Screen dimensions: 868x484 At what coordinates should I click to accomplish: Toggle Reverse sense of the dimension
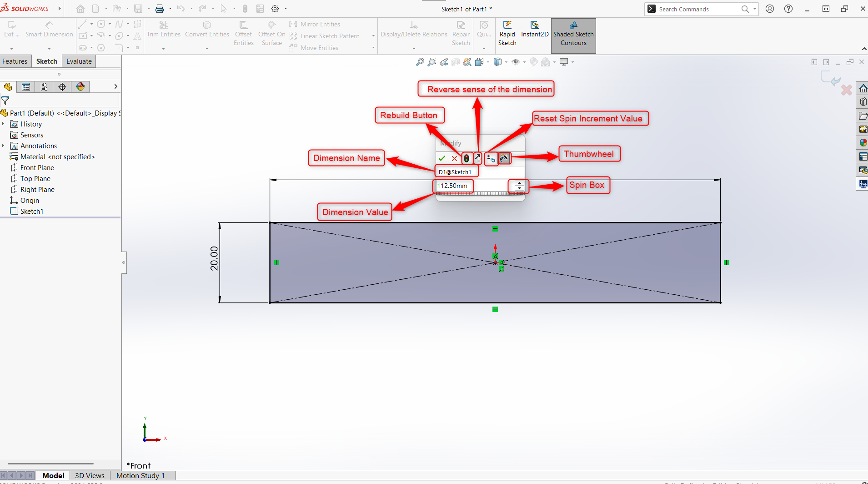coord(477,158)
